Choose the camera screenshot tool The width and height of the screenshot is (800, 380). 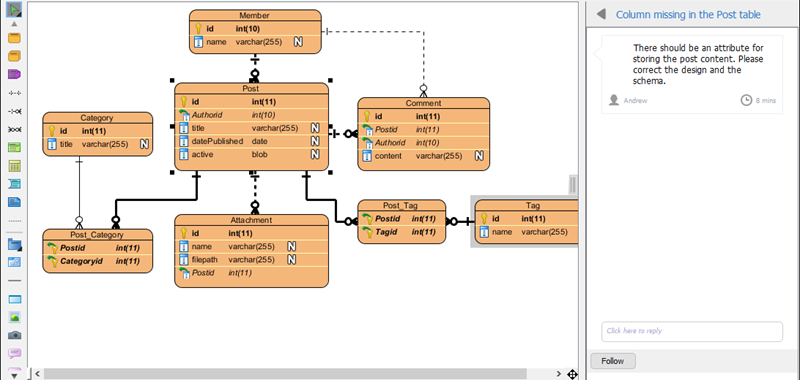coord(15,335)
